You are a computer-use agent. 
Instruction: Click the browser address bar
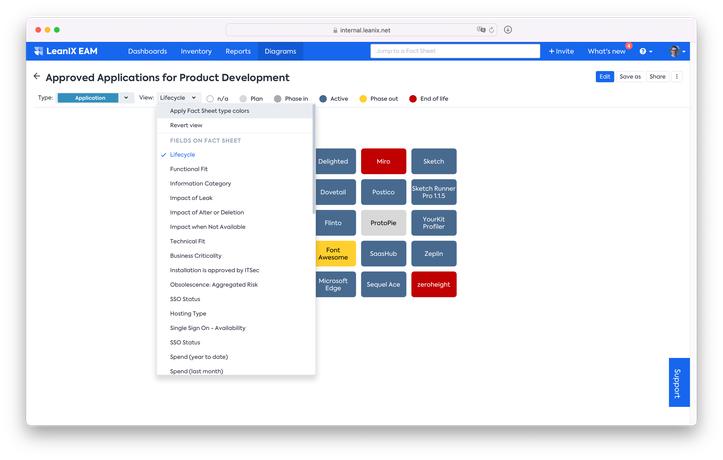(361, 30)
